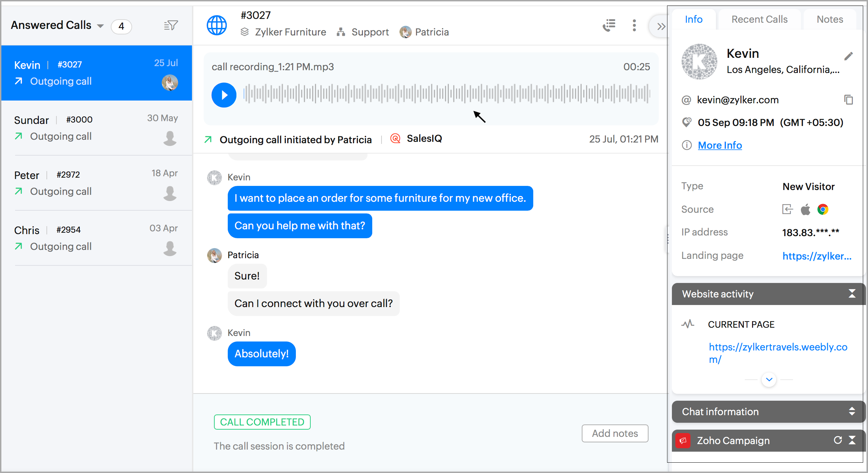Image resolution: width=868 pixels, height=473 pixels.
Task: Expand the Chat information section
Action: coord(852,411)
